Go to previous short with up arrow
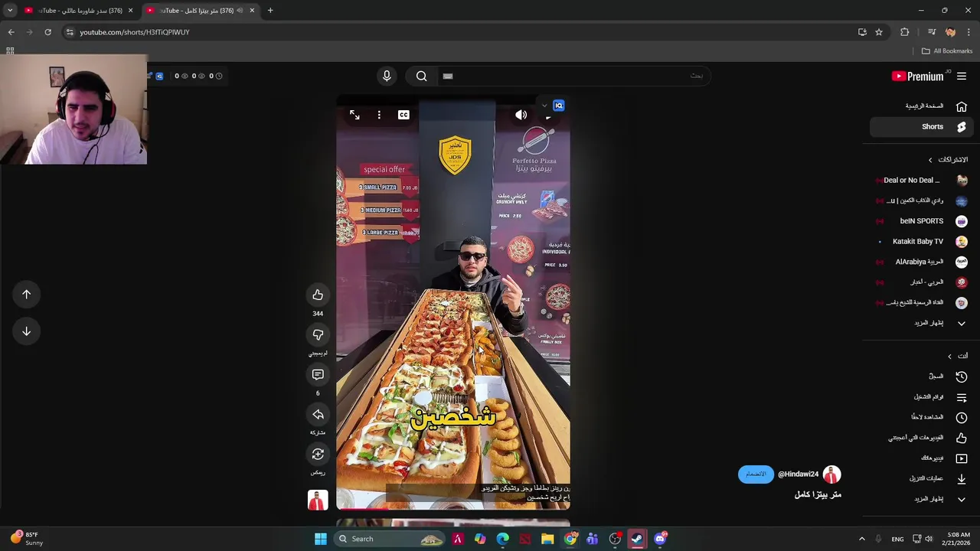 [x=26, y=295]
